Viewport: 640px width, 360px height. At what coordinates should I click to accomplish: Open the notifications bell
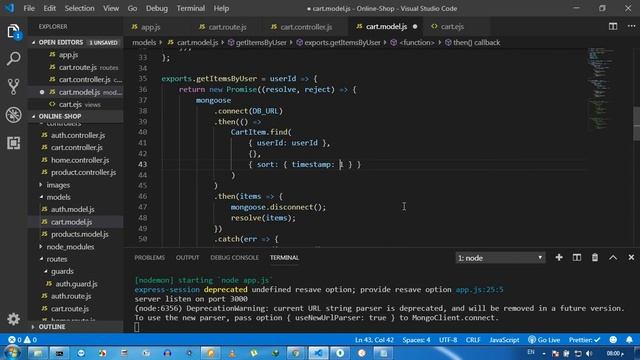[x=629, y=340]
